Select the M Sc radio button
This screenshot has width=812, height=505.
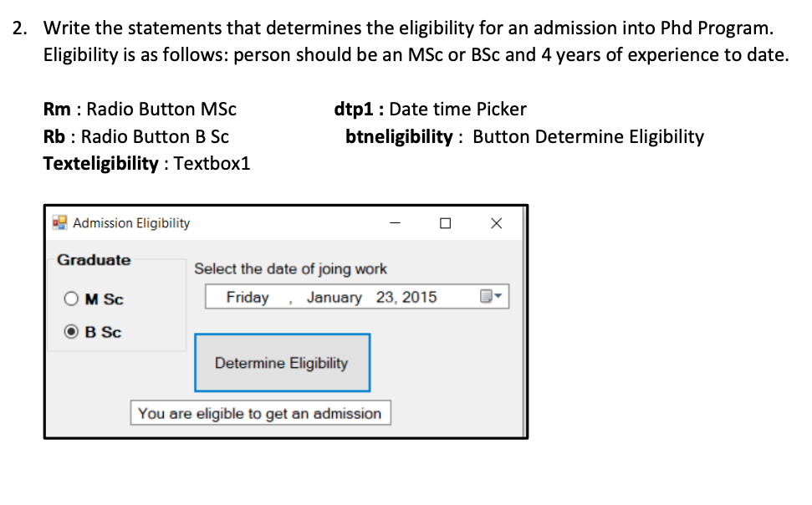(x=71, y=298)
